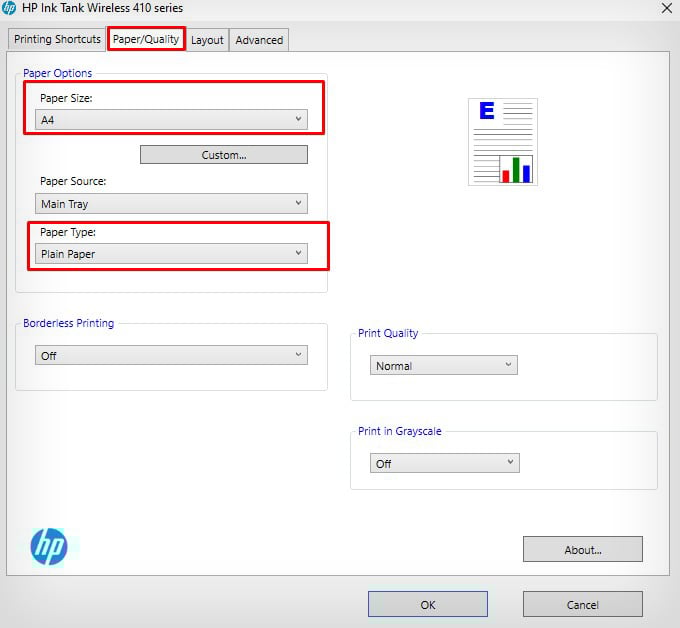Click the Custom... paper size button
The image size is (680, 628).
224,155
